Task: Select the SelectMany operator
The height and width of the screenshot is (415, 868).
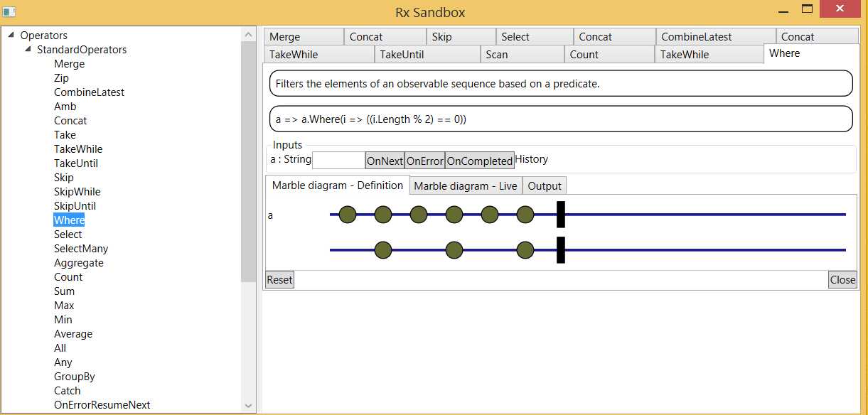Action: click(81, 249)
